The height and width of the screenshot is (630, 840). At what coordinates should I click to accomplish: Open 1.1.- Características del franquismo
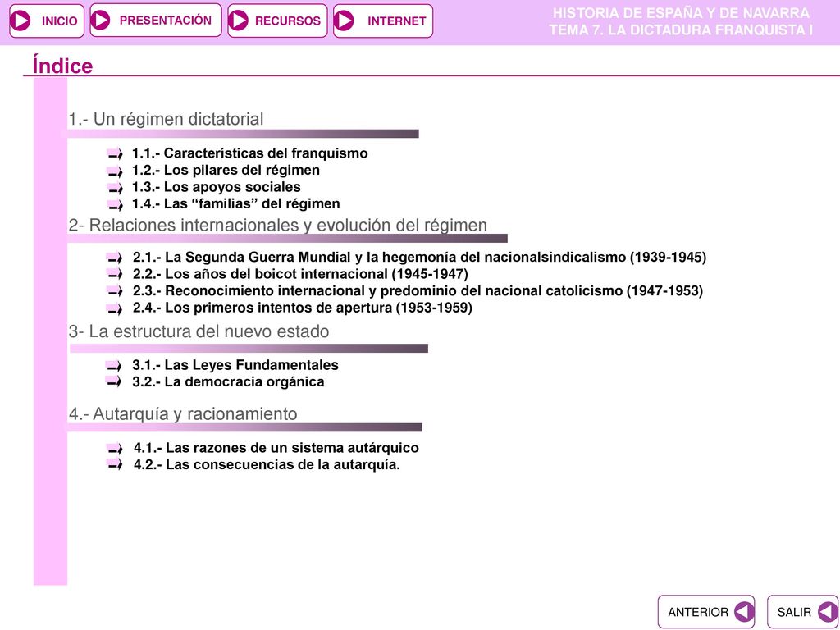click(249, 153)
